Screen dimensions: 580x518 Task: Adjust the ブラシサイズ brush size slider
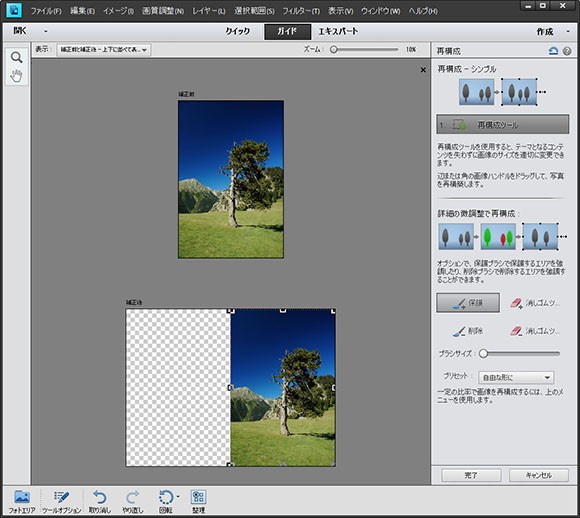(x=519, y=354)
